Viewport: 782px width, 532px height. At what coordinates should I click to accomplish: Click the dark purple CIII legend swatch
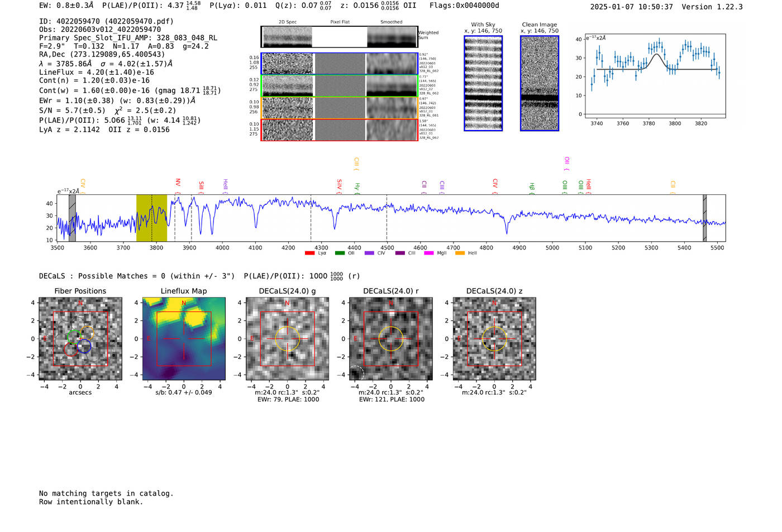coord(400,253)
